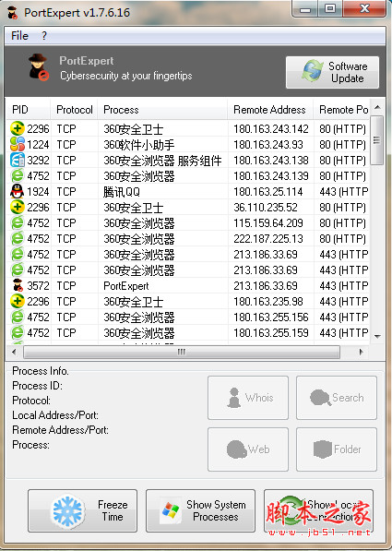
Task: Open the ? help menu
Action: [x=44, y=35]
